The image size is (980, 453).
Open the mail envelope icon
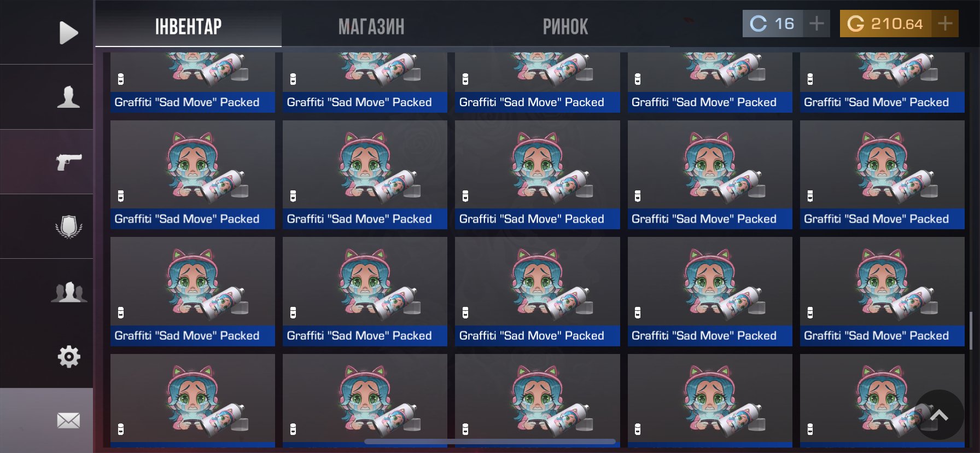(x=68, y=421)
